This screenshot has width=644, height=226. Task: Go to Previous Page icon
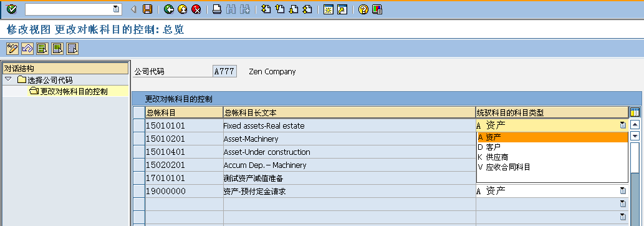tap(280, 9)
